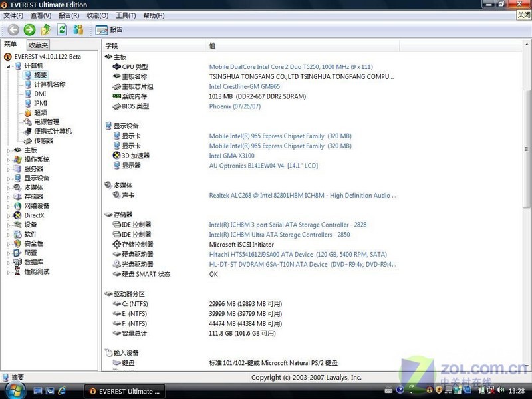This screenshot has width=532, height=399.
Task: Click the scrollbar up arrow
Action: [527, 45]
